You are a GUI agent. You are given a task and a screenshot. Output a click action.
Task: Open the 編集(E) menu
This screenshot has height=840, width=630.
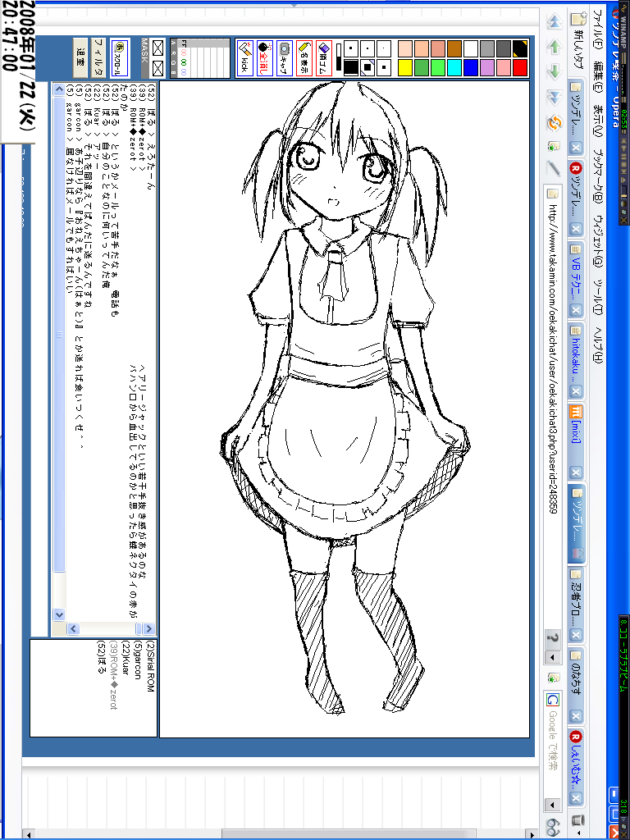598,76
